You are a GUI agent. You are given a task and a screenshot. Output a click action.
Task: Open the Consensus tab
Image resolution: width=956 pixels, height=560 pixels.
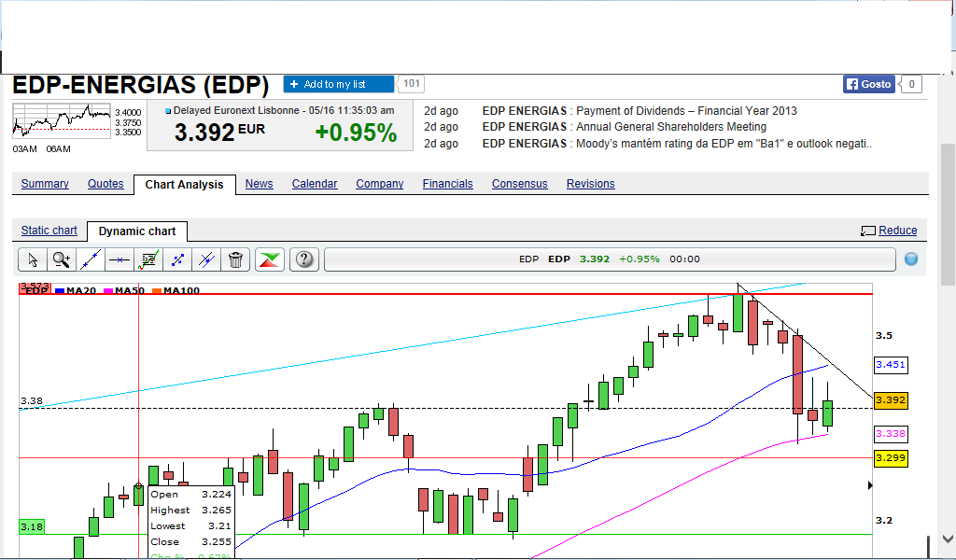click(519, 184)
